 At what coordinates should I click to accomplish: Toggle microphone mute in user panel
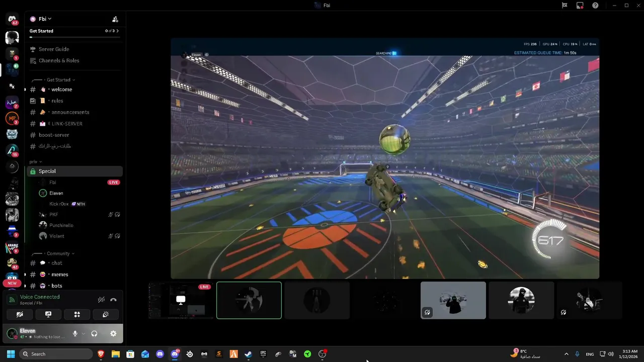point(75,333)
